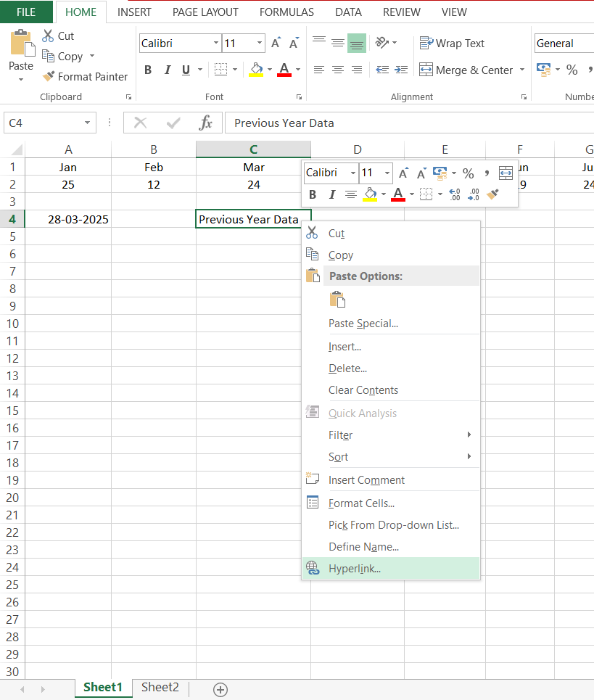
Task: Click the Orientation text-angle icon
Action: (382, 43)
